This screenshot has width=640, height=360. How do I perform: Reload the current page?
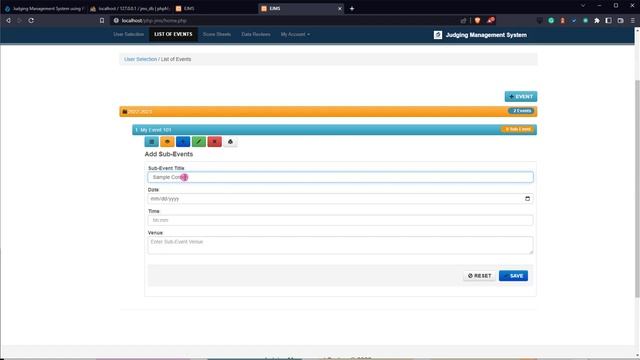[x=31, y=20]
